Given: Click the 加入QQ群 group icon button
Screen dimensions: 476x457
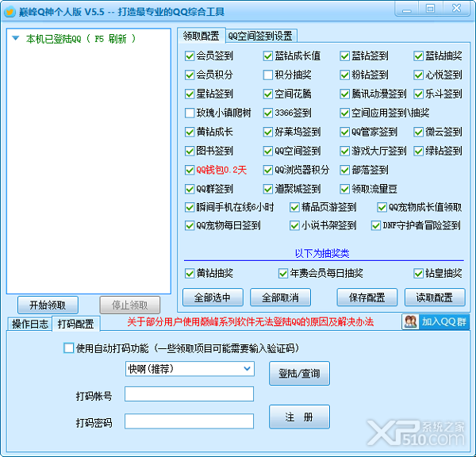Looking at the screenshot, I should click(x=436, y=321).
